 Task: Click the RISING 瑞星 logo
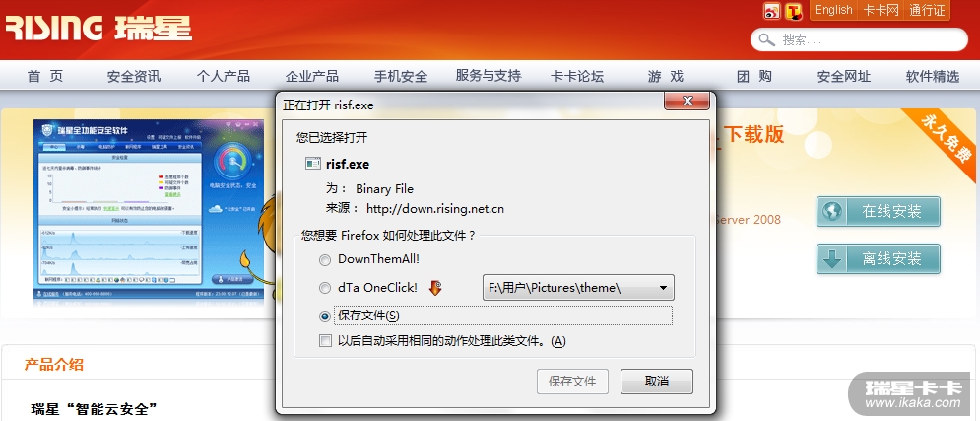98,28
